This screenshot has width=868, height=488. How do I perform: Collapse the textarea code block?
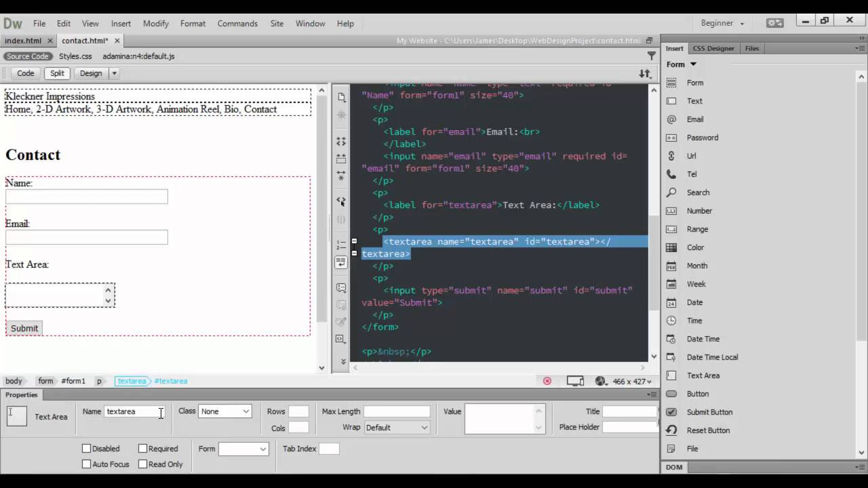coord(354,241)
